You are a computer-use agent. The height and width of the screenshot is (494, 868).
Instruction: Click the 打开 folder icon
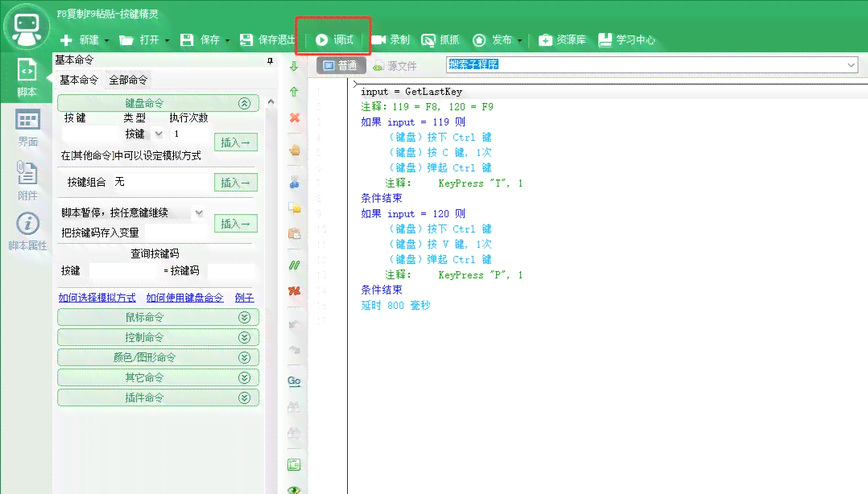click(x=126, y=40)
